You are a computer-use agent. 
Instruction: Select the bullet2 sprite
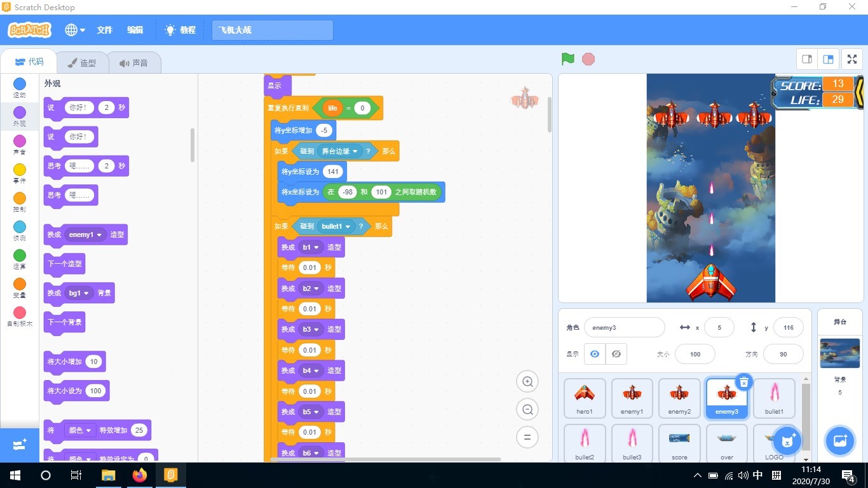click(585, 444)
